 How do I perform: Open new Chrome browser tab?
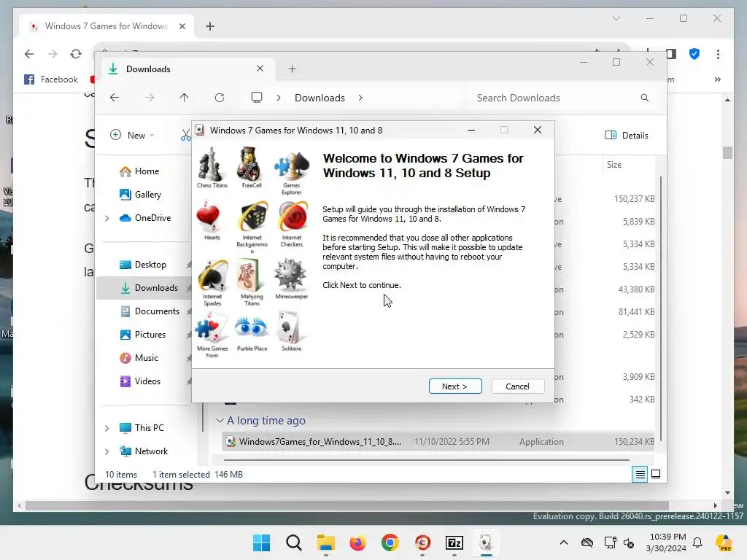pyautogui.click(x=210, y=26)
